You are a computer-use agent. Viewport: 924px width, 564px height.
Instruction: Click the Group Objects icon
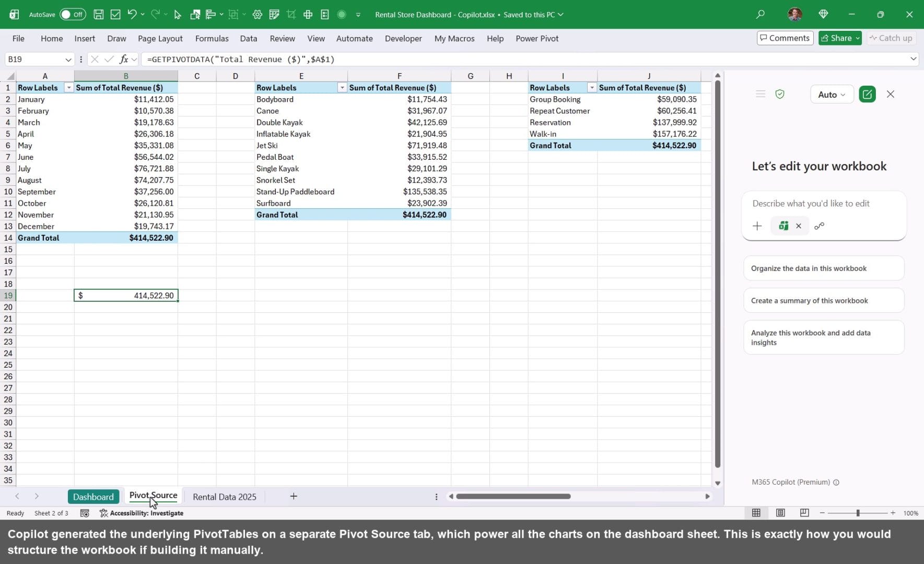point(233,15)
